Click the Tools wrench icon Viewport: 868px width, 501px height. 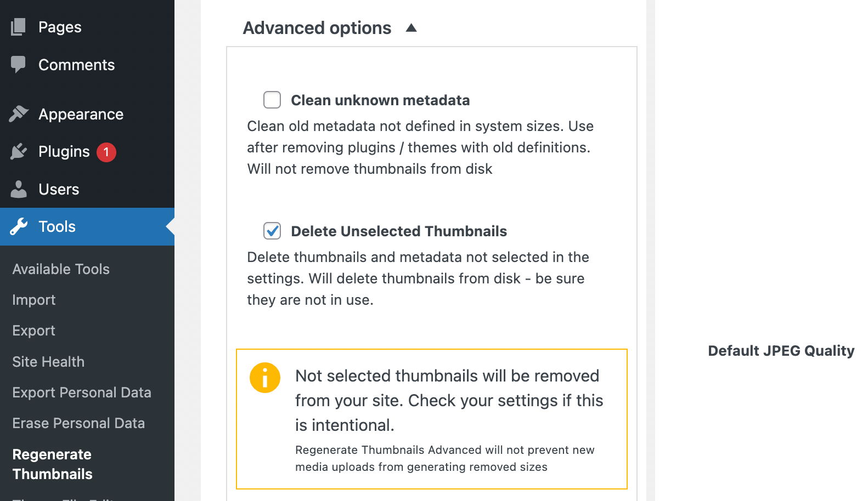19,226
